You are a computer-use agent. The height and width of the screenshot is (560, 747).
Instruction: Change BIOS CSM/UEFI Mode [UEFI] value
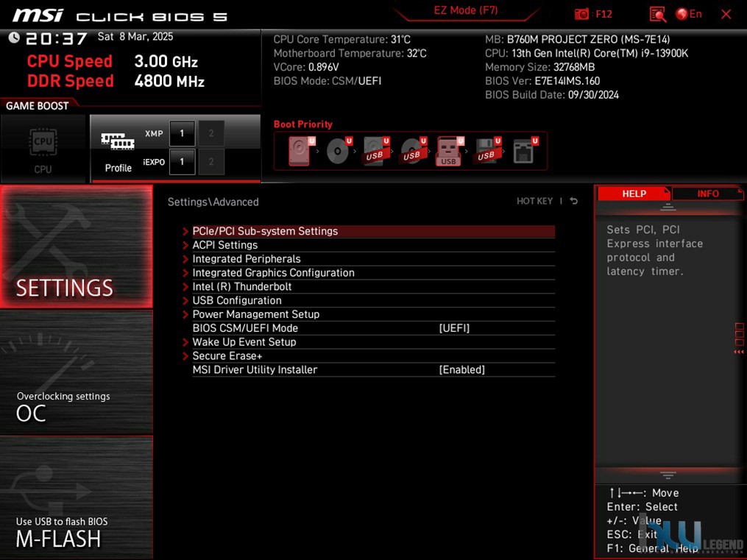454,328
